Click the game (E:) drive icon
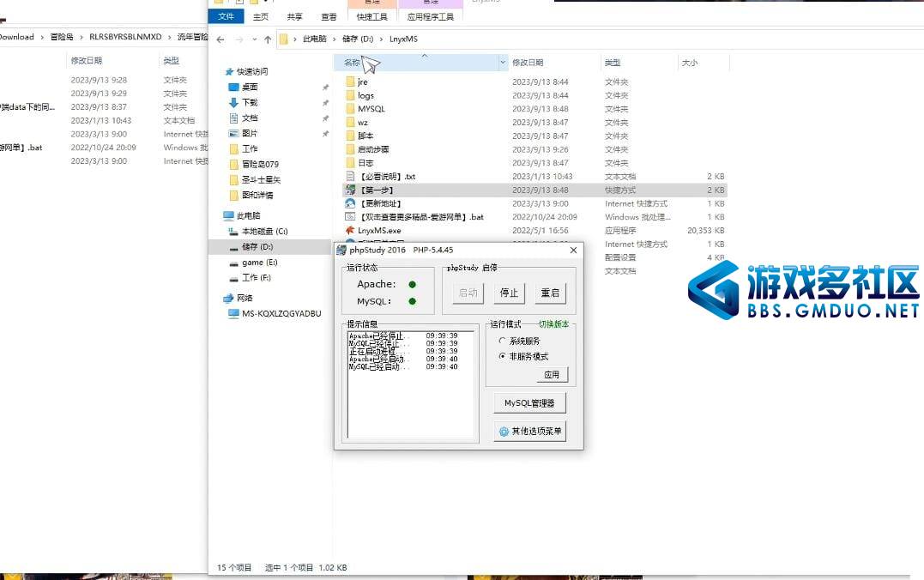Screen dimensions: 924x580 [233, 263]
